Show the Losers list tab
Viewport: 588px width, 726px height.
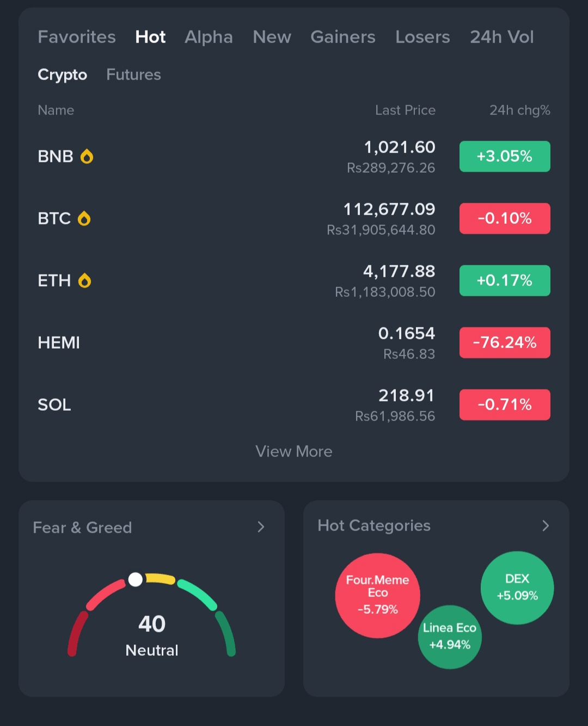[x=422, y=37]
